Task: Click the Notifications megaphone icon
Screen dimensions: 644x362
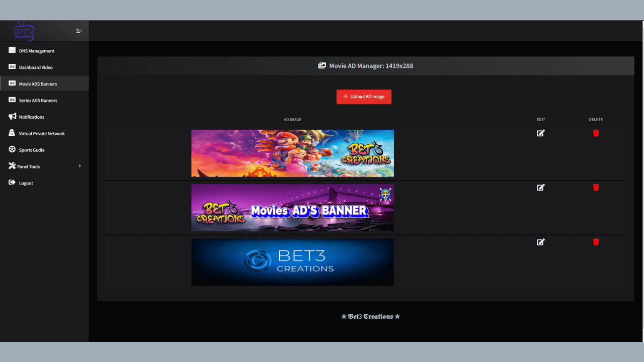Action: click(12, 117)
